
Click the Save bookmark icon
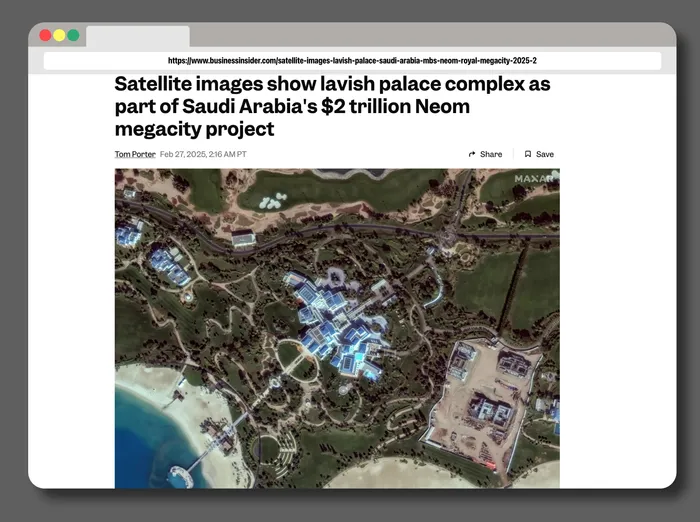(528, 155)
